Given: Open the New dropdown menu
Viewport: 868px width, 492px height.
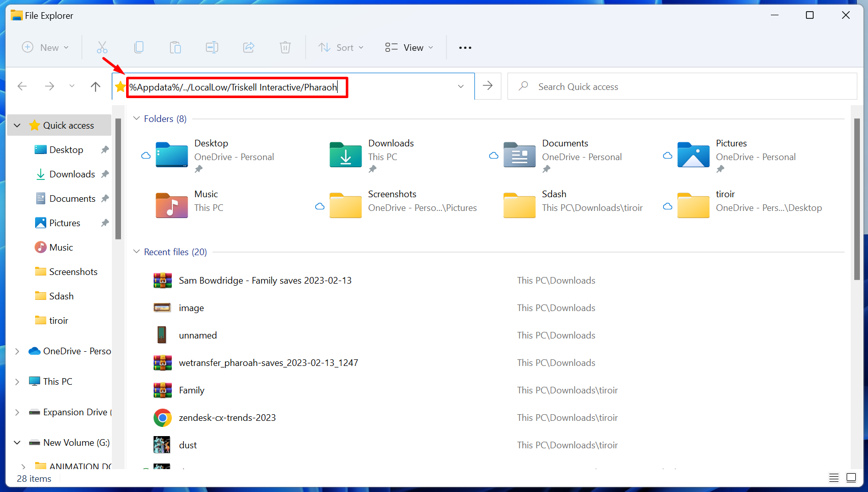Looking at the screenshot, I should pyautogui.click(x=45, y=48).
